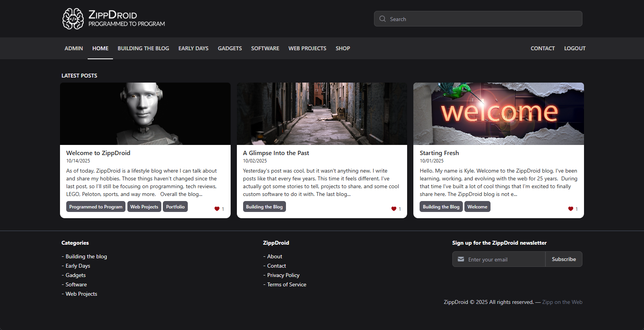Open the Admin menu item
The height and width of the screenshot is (330, 644).
pyautogui.click(x=74, y=48)
